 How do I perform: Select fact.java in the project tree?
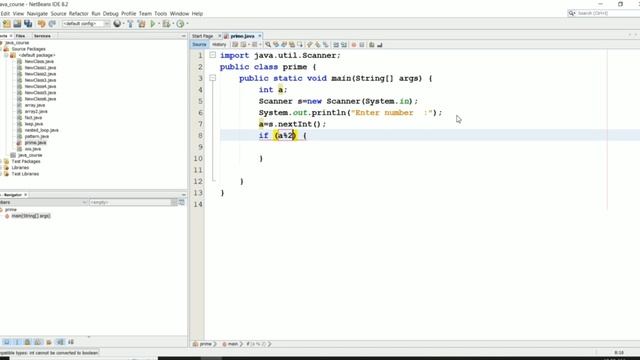click(x=33, y=118)
